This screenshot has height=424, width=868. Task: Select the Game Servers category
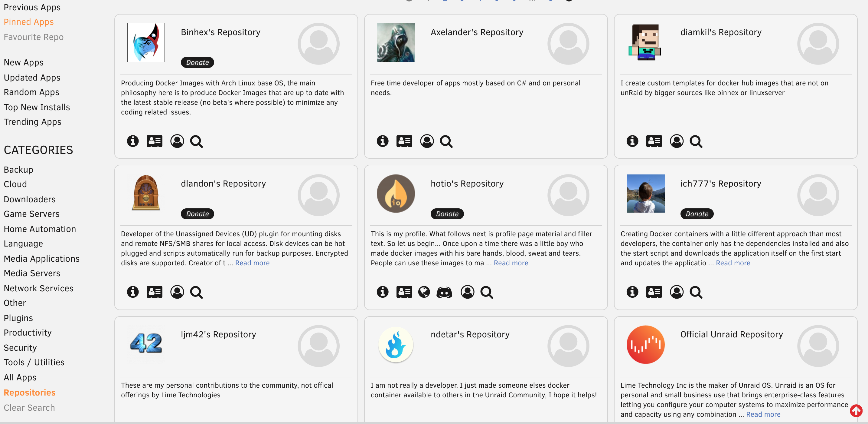[x=32, y=214]
